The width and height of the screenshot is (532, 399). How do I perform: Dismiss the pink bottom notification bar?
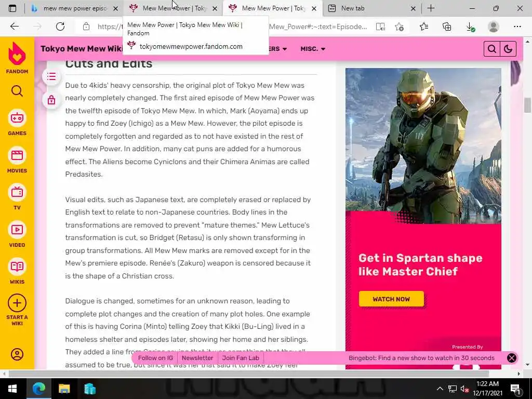click(x=512, y=358)
